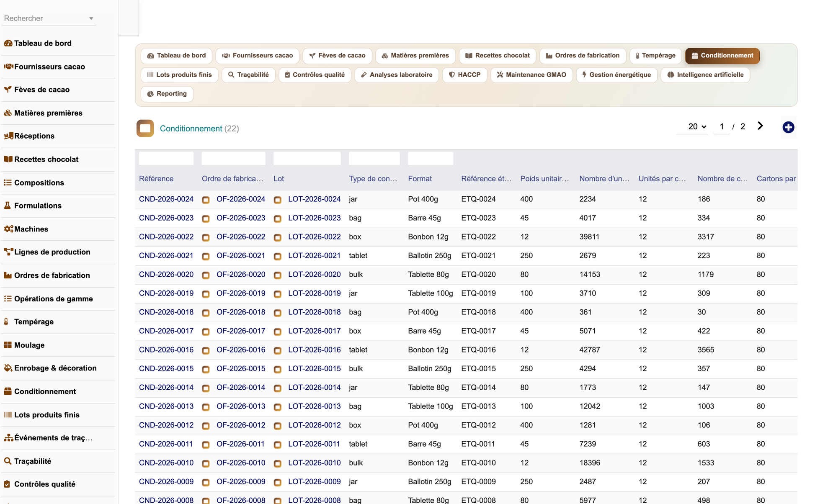Open record CND-2026-0012
This screenshot has height=504, width=815.
tap(166, 425)
